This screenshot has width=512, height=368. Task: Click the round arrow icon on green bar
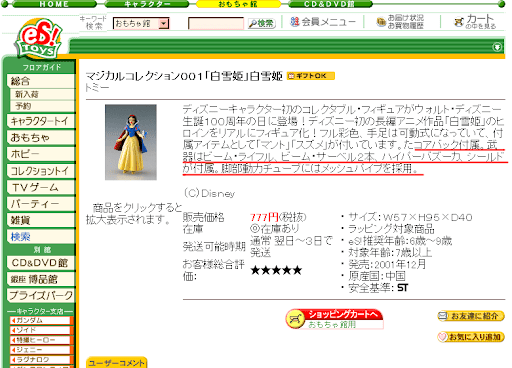[x=497, y=47]
